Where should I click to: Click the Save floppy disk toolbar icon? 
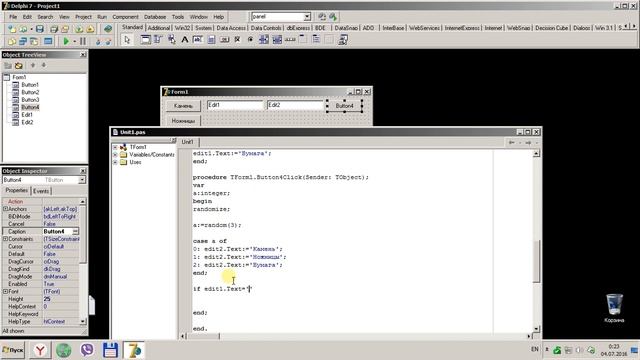click(x=40, y=29)
